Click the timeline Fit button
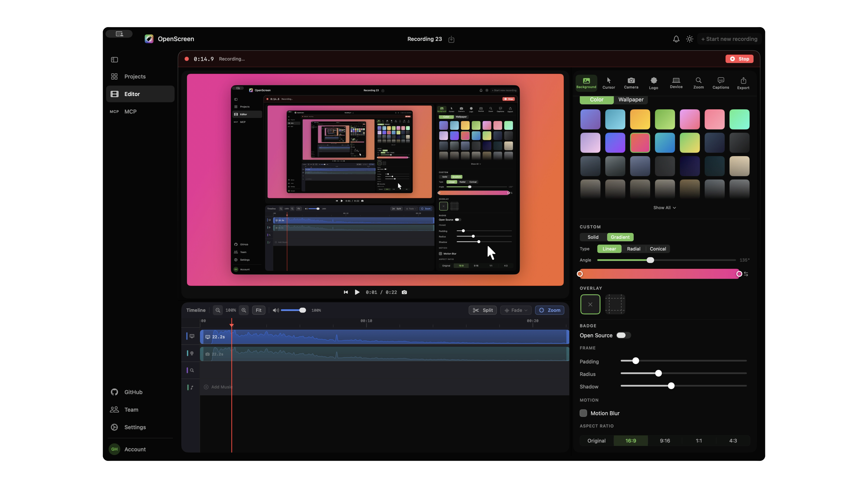Image resolution: width=868 pixels, height=488 pixels. [258, 310]
